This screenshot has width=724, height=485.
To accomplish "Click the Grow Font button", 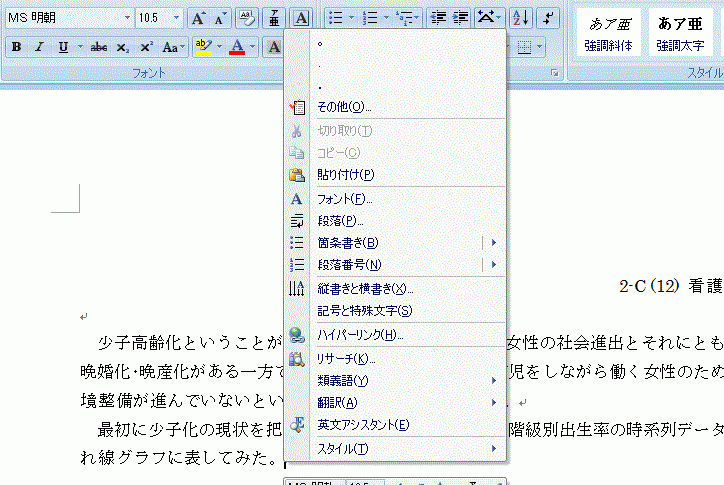I will pyautogui.click(x=198, y=18).
